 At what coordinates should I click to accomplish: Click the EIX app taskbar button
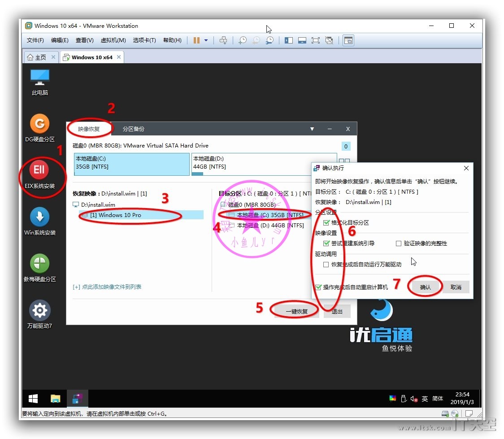[x=78, y=399]
